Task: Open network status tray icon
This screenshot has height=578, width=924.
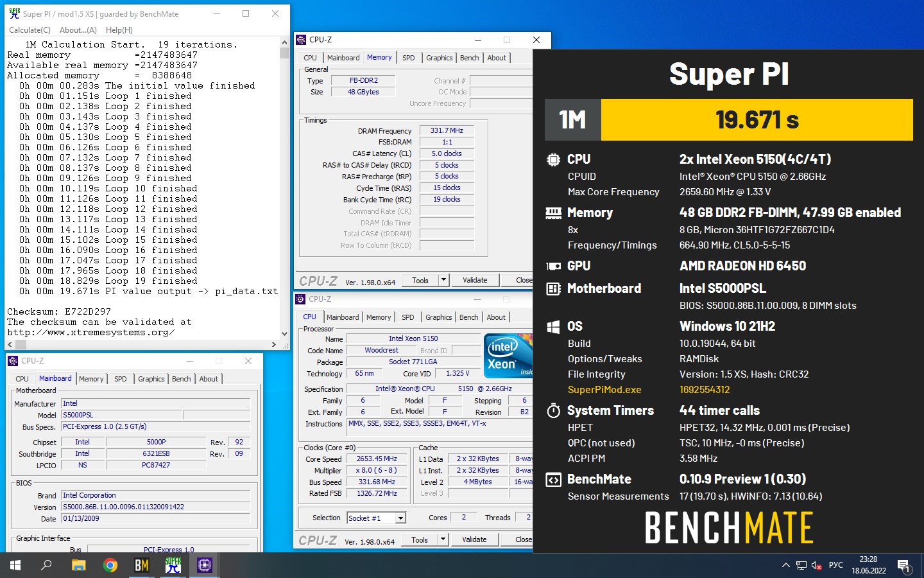Action: (x=801, y=565)
